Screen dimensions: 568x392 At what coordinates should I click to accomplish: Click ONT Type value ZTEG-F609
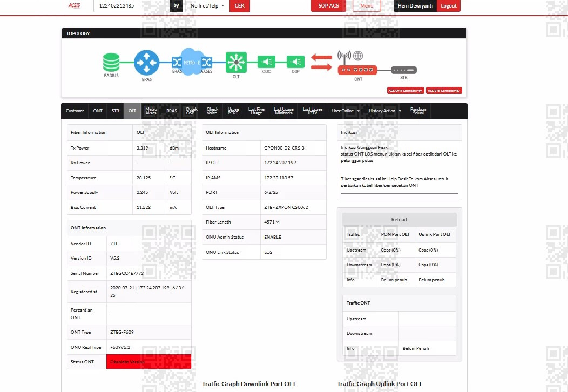coord(121,332)
